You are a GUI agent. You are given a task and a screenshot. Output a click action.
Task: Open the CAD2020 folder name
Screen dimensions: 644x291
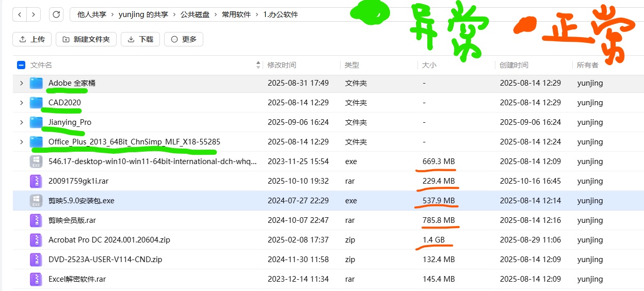(x=65, y=103)
